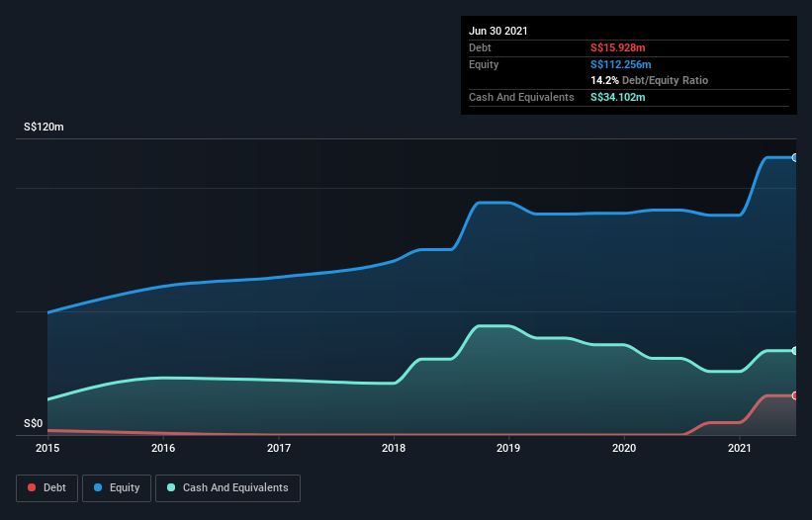Click the 2017 x-axis label
The width and height of the screenshot is (812, 520).
point(279,448)
